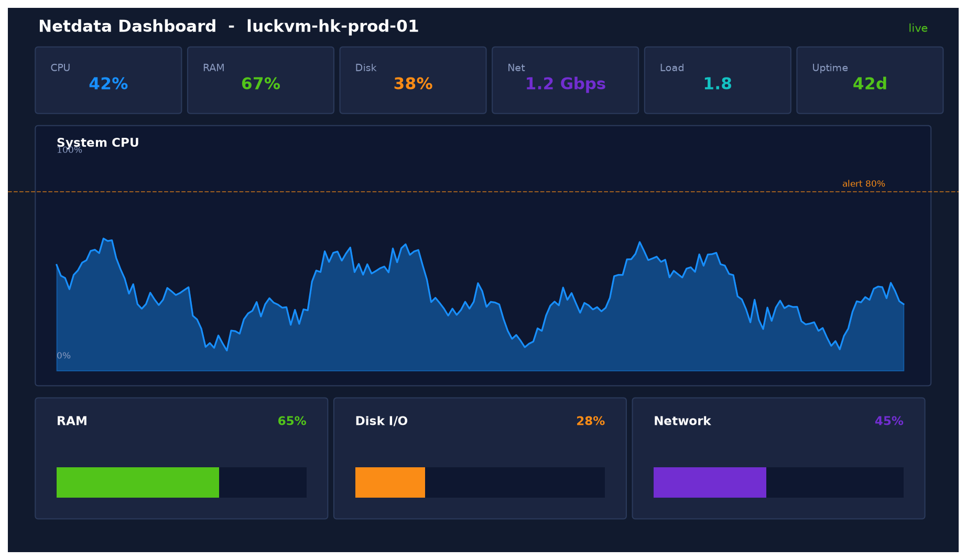
Task: Click the RAM panel 65% value
Action: click(292, 421)
